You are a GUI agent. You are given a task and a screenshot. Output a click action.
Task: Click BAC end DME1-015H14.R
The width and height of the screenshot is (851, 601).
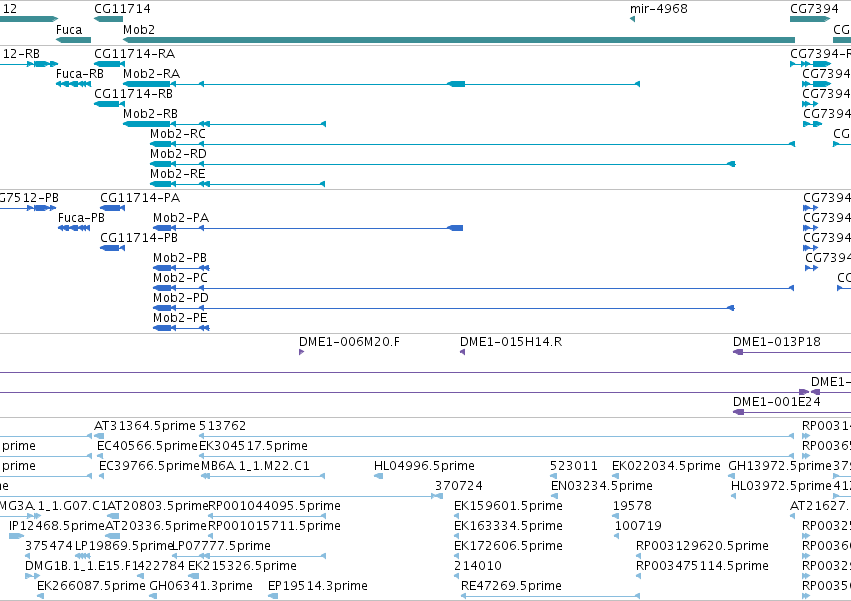point(462,352)
